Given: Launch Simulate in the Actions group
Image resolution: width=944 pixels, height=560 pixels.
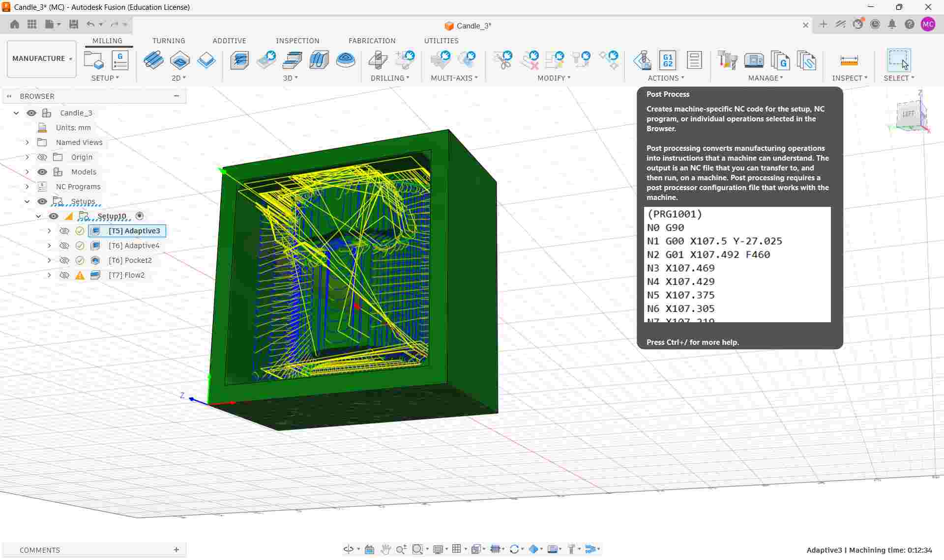Looking at the screenshot, I should (642, 60).
